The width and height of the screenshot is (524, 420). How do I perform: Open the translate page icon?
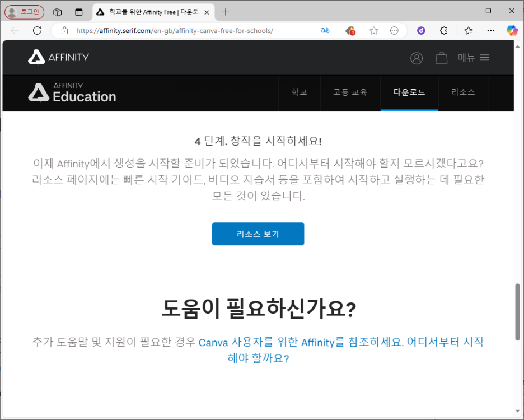coord(325,31)
